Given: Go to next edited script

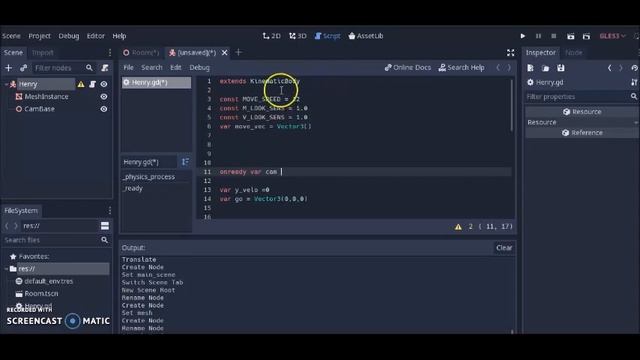Looking at the screenshot, I should click(x=509, y=67).
